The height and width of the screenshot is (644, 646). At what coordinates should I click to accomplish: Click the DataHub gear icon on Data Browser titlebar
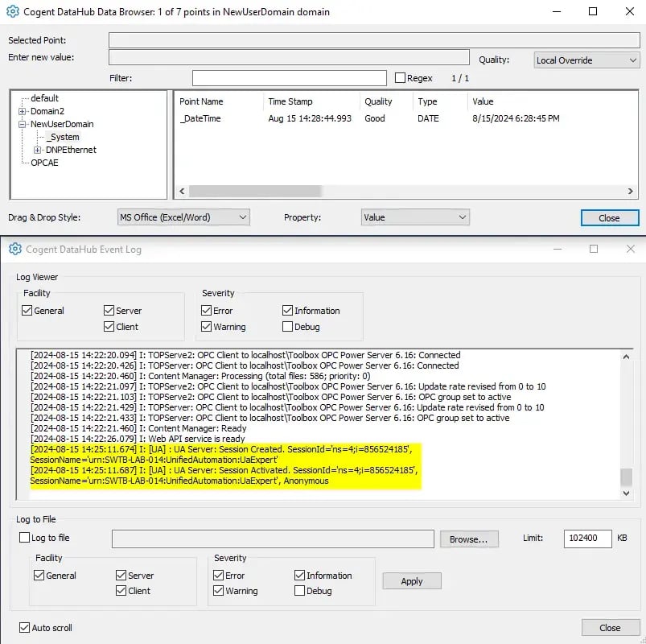14,12
